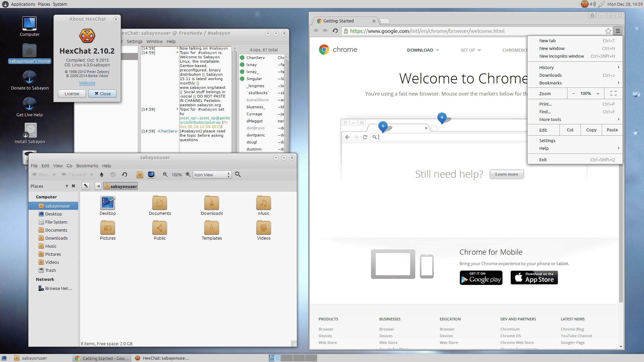The width and height of the screenshot is (644, 362).
Task: Click the volume icon in top panel
Action: 593,4
